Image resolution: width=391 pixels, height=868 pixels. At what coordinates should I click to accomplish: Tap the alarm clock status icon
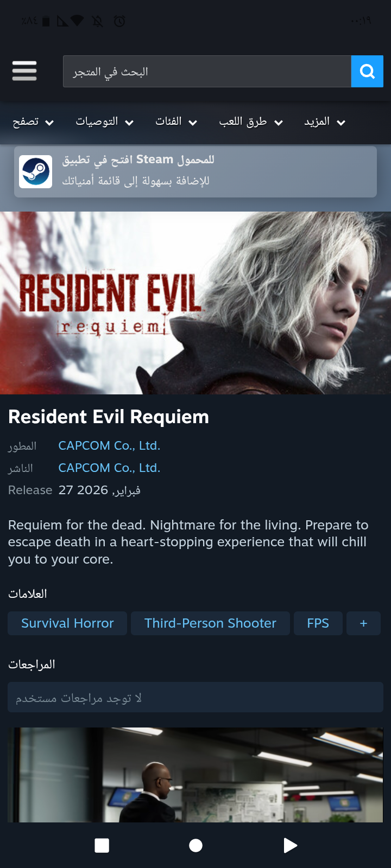[119, 21]
